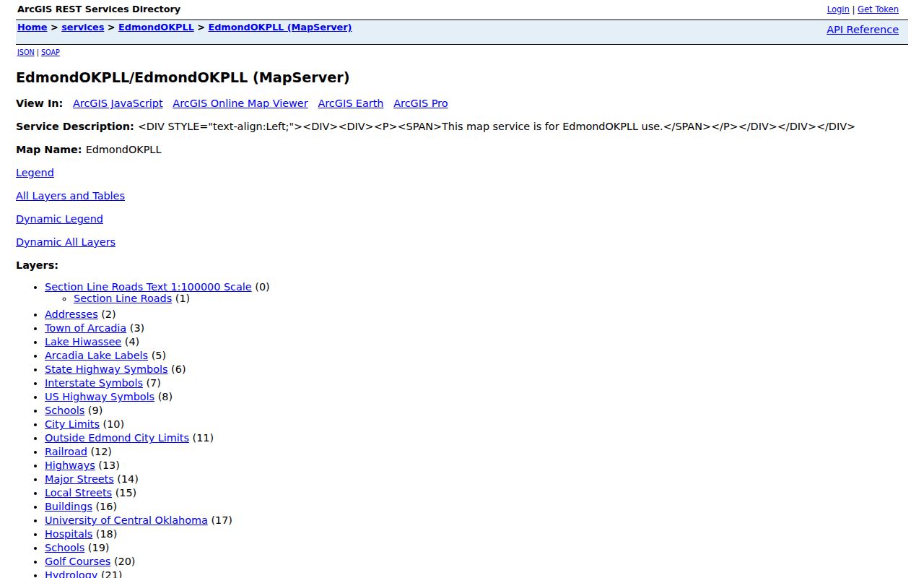Image resolution: width=924 pixels, height=578 pixels.
Task: Open the Dynamic Legend link
Action: (59, 219)
